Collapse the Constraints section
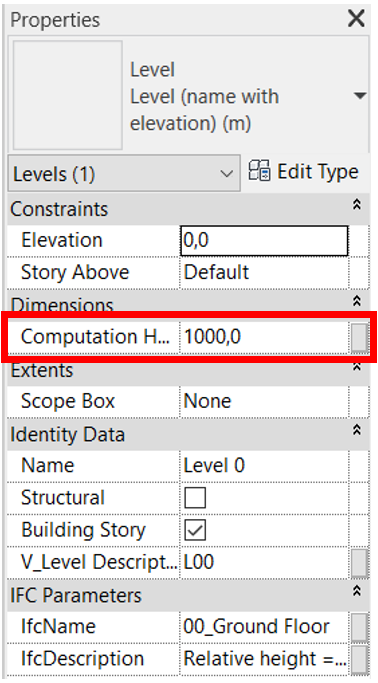 357,205
